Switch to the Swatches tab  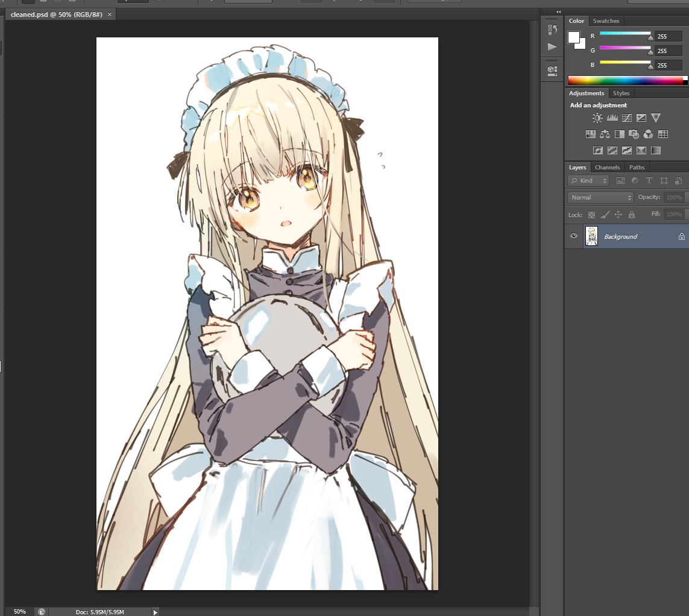605,20
